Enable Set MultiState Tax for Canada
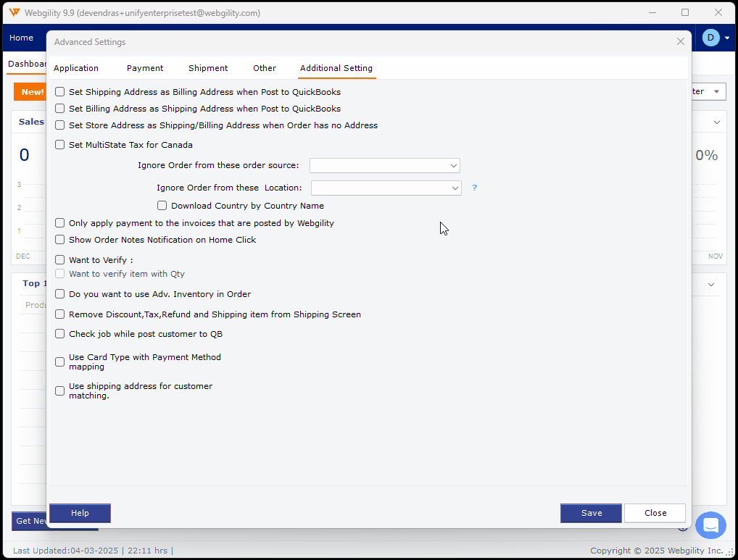 tap(60, 145)
